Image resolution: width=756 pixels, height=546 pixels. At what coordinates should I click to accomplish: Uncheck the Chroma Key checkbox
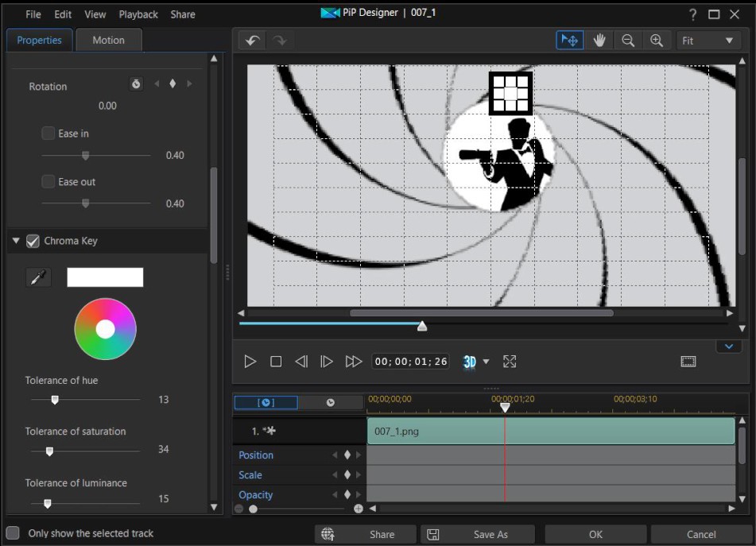(x=33, y=241)
